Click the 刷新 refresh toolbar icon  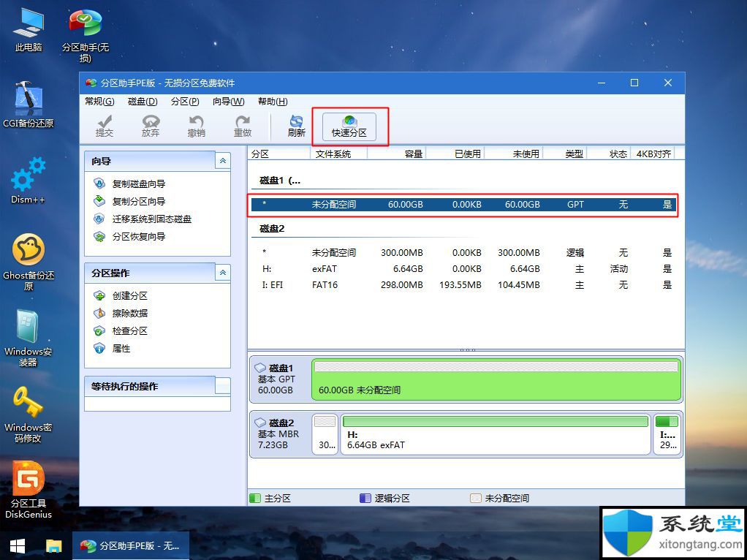[x=296, y=126]
